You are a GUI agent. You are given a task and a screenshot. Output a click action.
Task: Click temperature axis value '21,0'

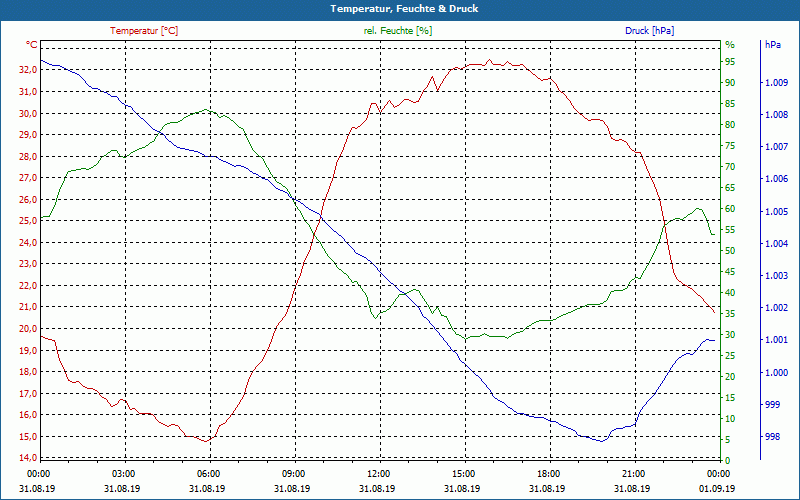28,307
